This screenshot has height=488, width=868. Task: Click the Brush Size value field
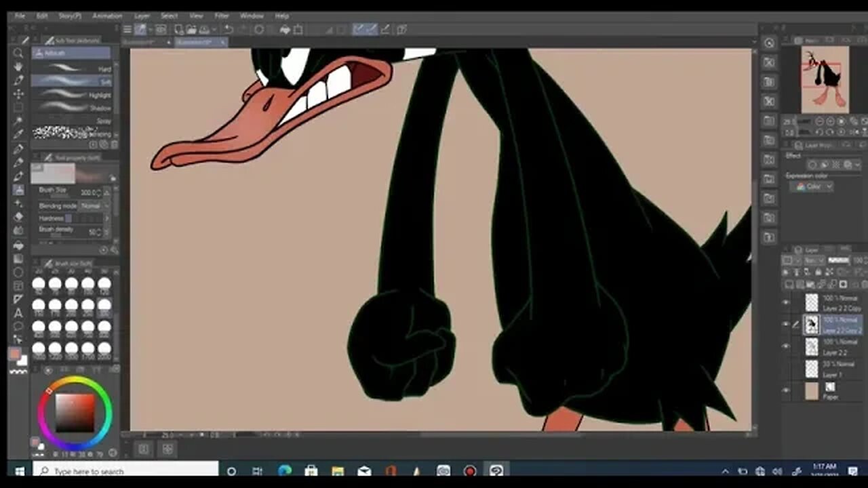point(89,193)
